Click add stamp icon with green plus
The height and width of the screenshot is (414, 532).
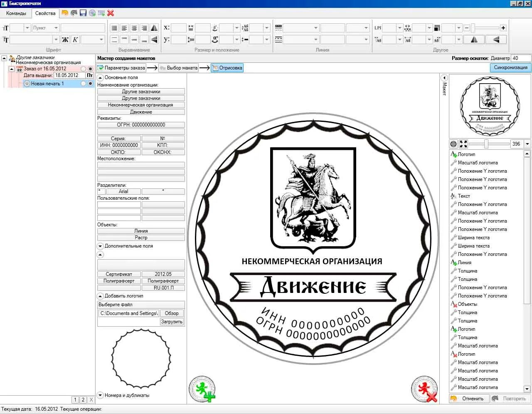pyautogui.click(x=202, y=389)
